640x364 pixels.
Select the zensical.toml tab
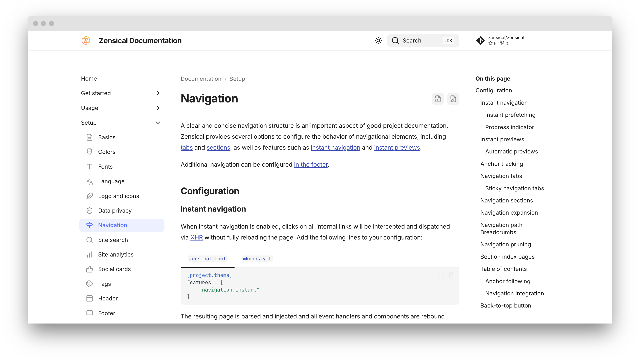(207, 259)
